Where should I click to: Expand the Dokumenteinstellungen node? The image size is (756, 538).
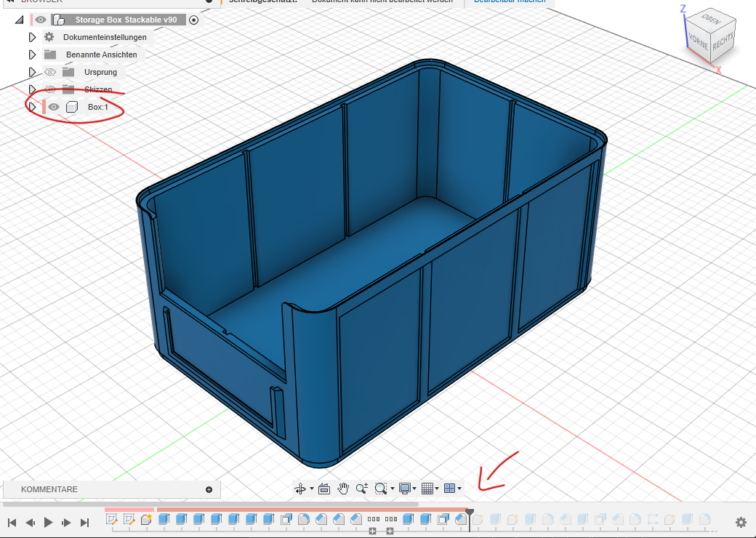(x=32, y=37)
